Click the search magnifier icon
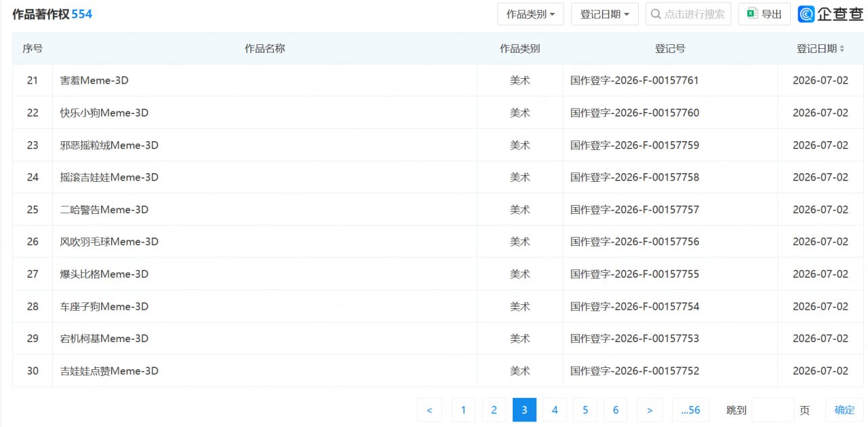868x427 pixels. [x=656, y=14]
